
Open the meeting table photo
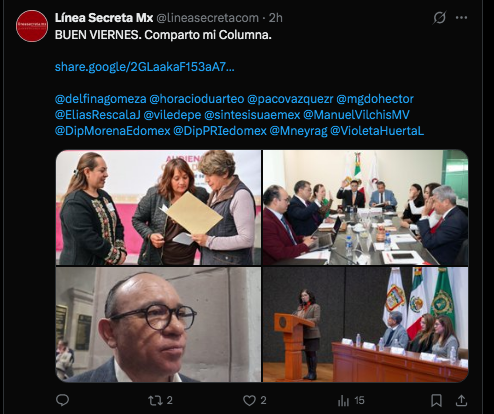(x=366, y=207)
